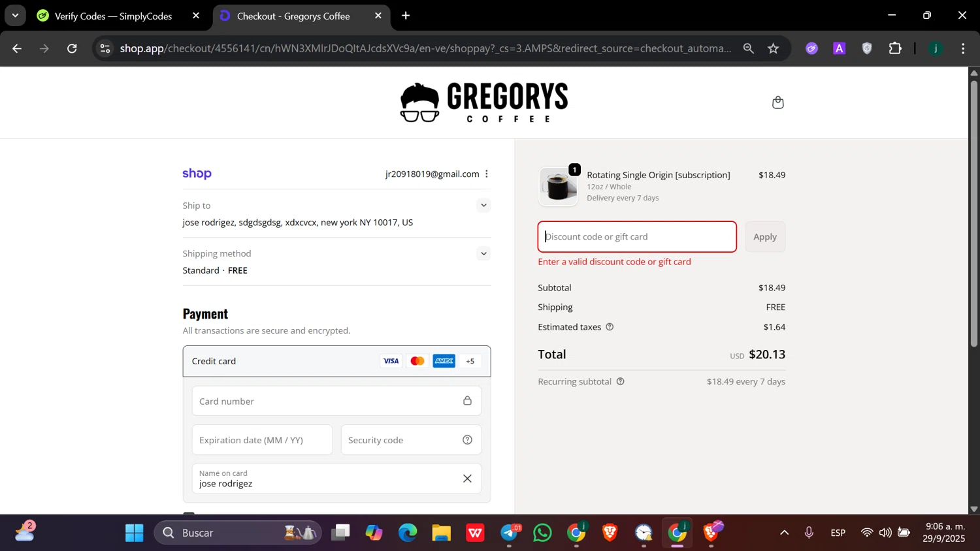Screen dimensions: 980x551
Task: Switch to Verify Codes — SimplyCodes tab
Action: click(113, 16)
